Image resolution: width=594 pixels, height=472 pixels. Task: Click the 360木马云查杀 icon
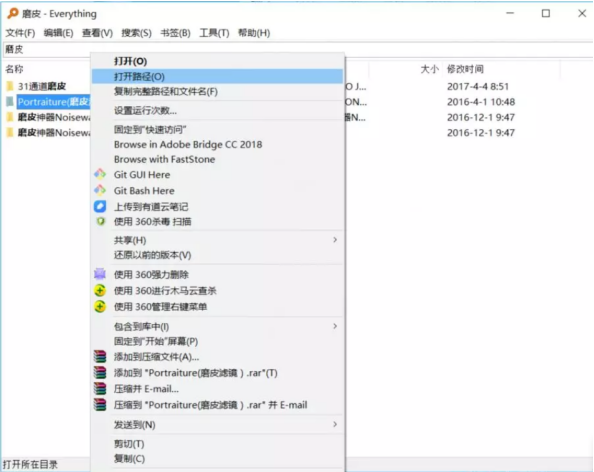point(100,291)
